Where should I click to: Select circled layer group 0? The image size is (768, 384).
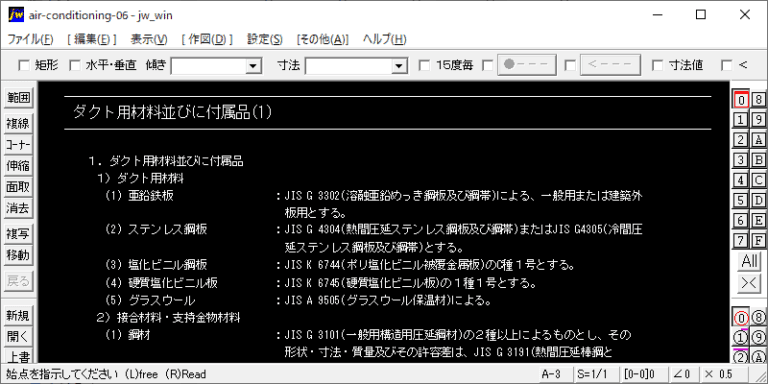(x=741, y=318)
